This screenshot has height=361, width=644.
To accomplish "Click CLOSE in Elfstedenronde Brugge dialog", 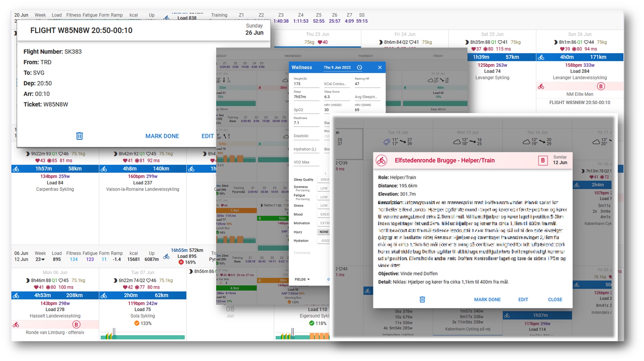I will [x=555, y=299].
